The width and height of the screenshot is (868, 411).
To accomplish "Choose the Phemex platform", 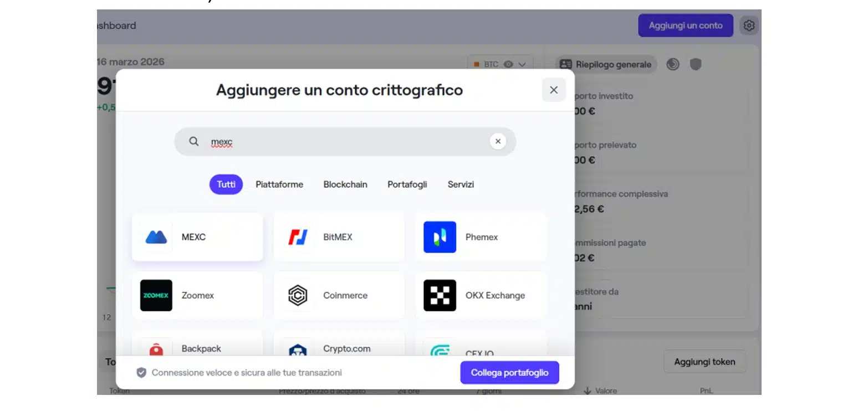I will click(481, 237).
